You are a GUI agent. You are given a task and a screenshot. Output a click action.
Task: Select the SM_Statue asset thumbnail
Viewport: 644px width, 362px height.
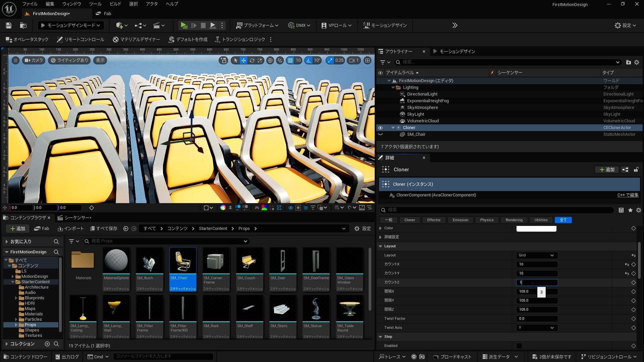[316, 308]
